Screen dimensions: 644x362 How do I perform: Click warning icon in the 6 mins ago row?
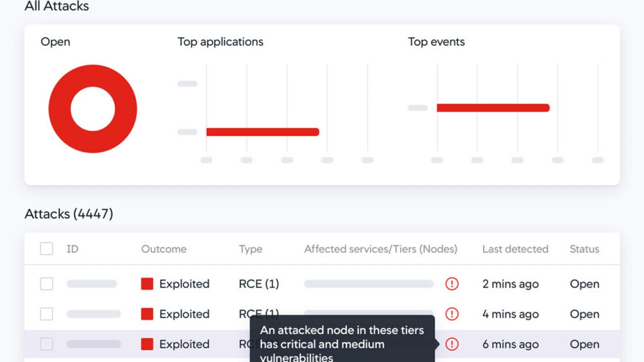tap(452, 344)
